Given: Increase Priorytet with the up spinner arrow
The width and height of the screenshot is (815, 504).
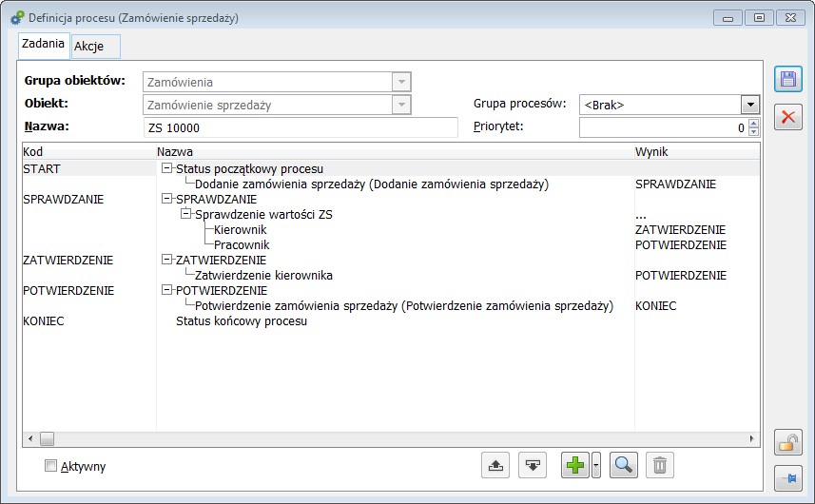Looking at the screenshot, I should pos(754,123).
